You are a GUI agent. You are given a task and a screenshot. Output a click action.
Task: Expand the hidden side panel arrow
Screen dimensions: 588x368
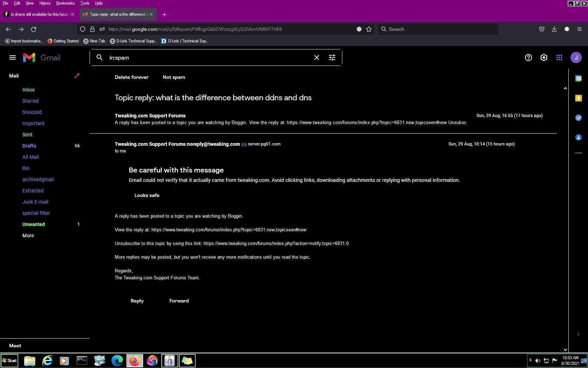pyautogui.click(x=578, y=334)
